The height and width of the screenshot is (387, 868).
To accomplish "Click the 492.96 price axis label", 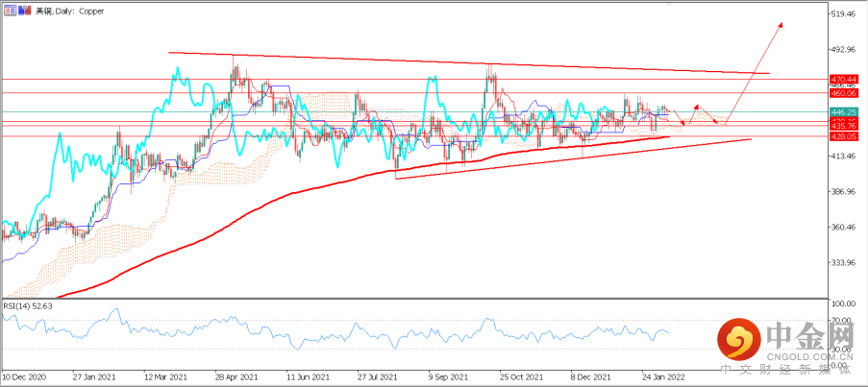I will (844, 50).
